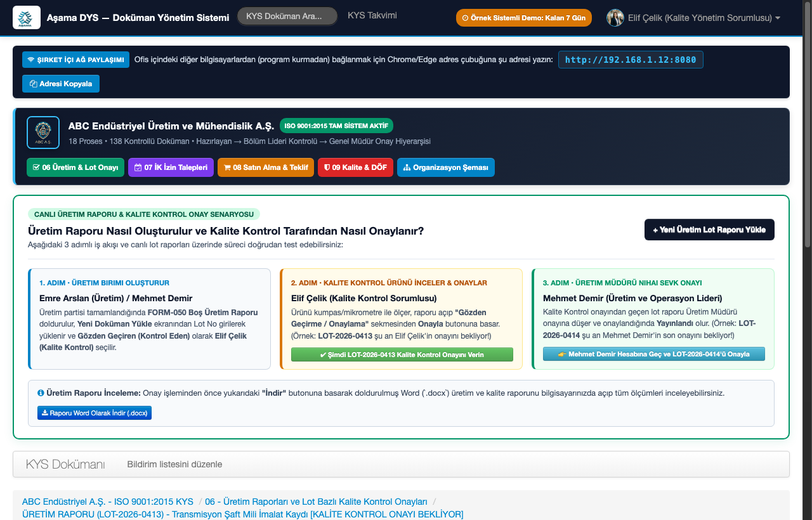Click the 3. ADIM Üretim Müdürü Nihai Sevk Onayı heading
The height and width of the screenshot is (520, 812).
pos(622,283)
